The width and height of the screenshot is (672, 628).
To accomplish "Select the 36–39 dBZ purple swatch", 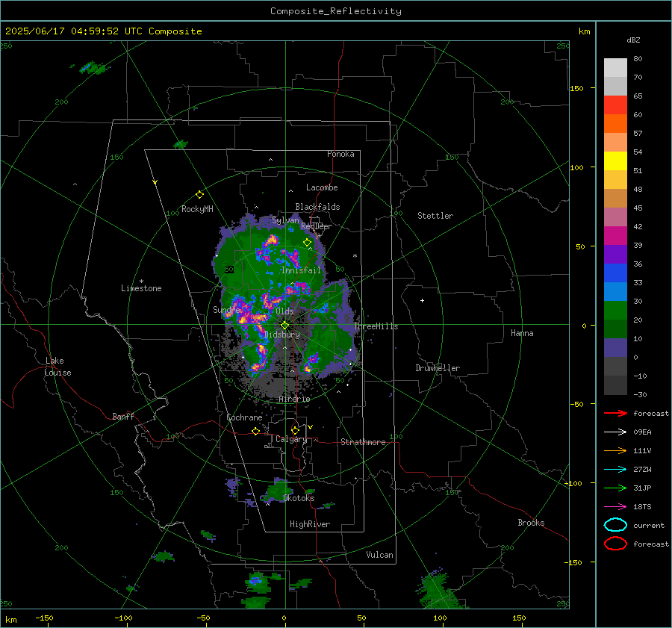I will [x=615, y=255].
